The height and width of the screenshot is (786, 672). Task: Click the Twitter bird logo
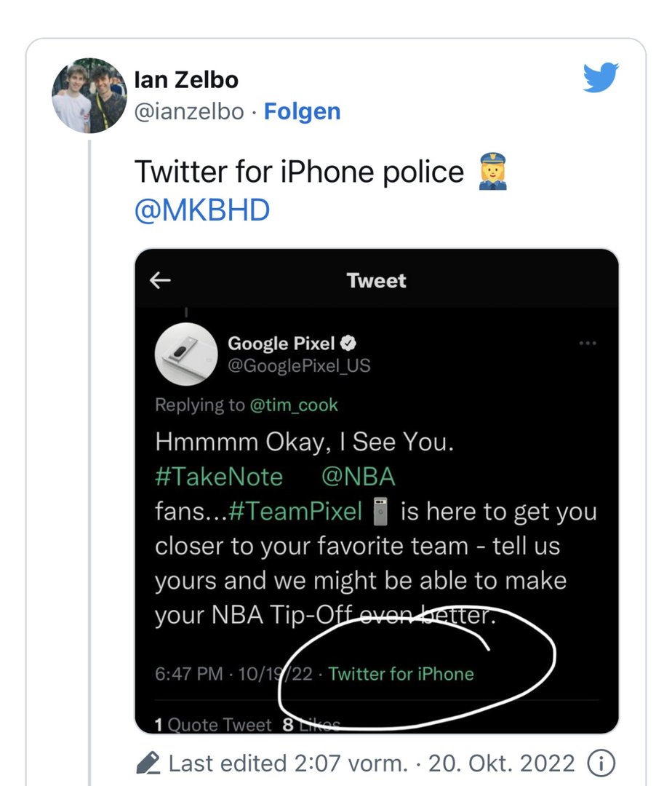point(601,77)
